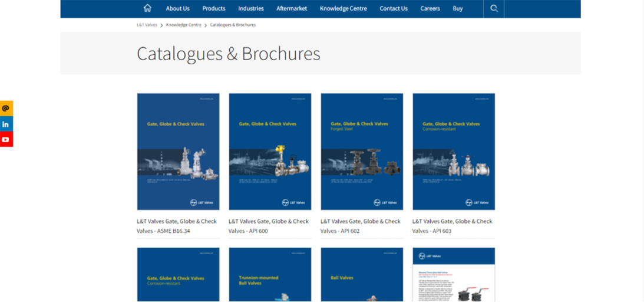This screenshot has height=302, width=644.
Task: Click the Home icon in navigation bar
Action: pos(147,8)
